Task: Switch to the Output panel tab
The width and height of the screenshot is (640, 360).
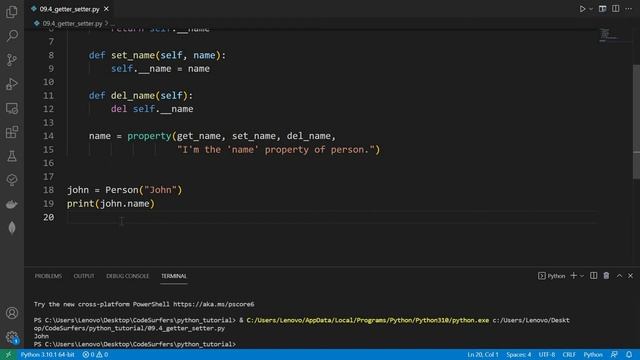Action: click(84, 276)
